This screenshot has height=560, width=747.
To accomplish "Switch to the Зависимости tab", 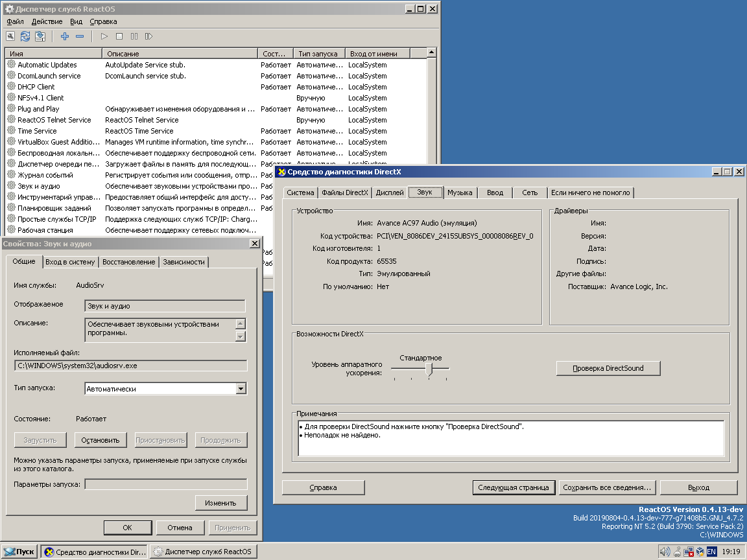I will click(x=184, y=261).
